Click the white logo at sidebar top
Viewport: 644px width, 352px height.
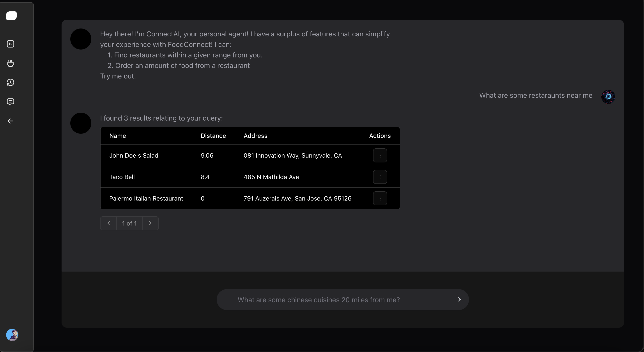tap(11, 16)
